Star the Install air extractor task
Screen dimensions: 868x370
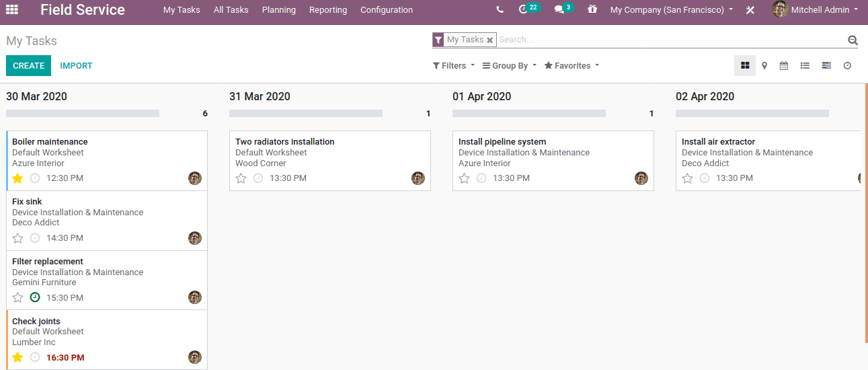pos(687,178)
